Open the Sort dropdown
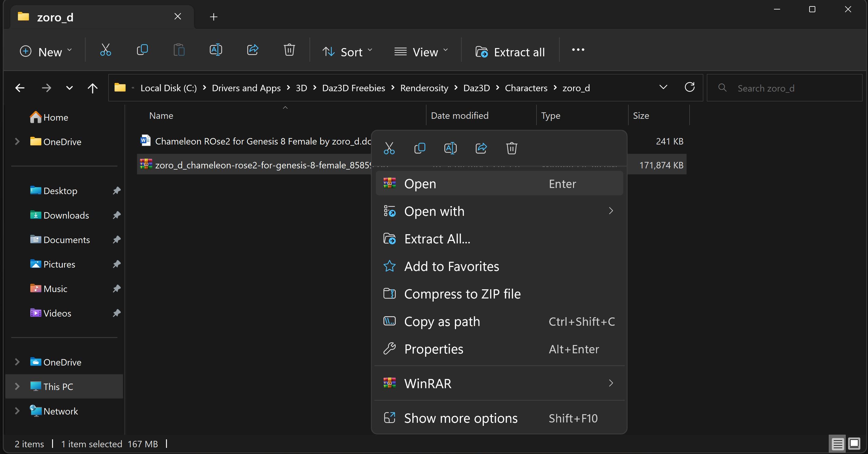 coord(347,52)
